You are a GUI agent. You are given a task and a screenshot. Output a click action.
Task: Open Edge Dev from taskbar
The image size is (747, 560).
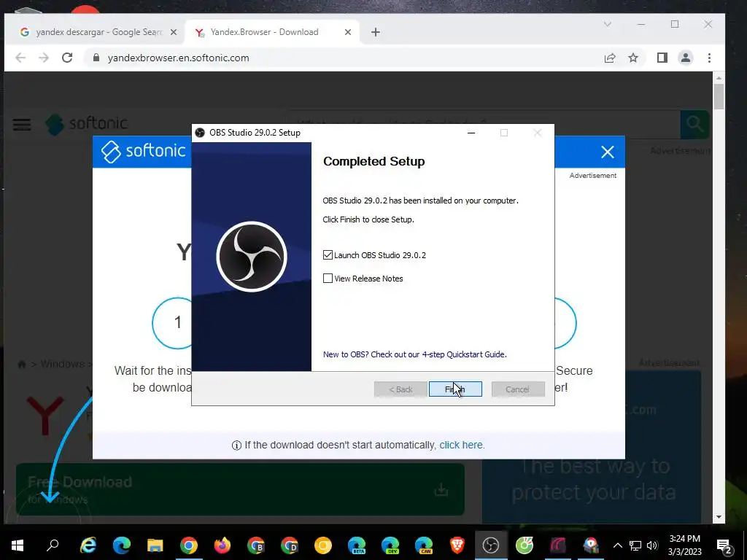pyautogui.click(x=390, y=545)
